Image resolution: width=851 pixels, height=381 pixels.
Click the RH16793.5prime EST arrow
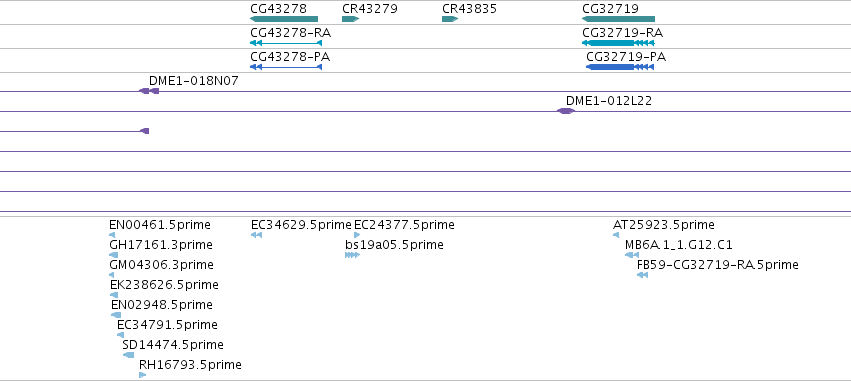pos(143,375)
